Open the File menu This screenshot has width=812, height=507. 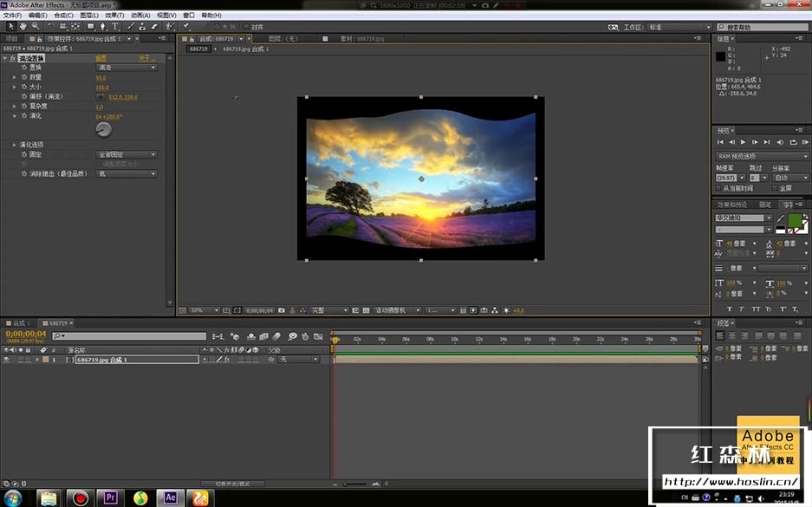coord(12,16)
